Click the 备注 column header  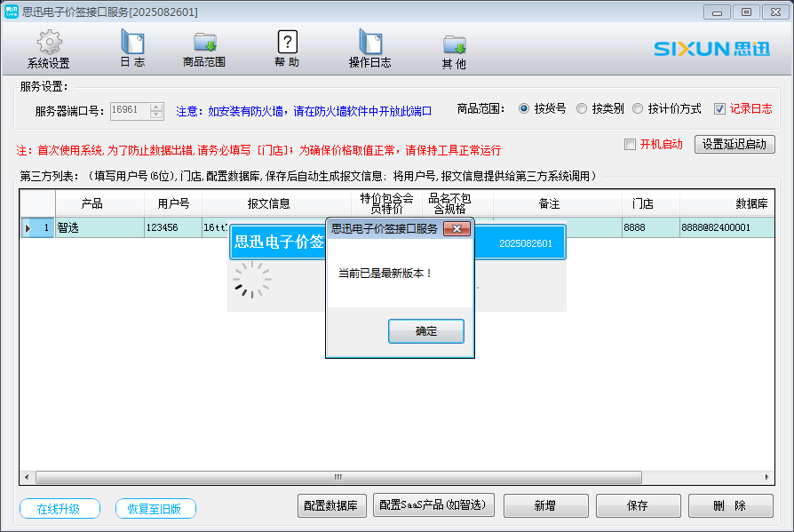pos(558,203)
